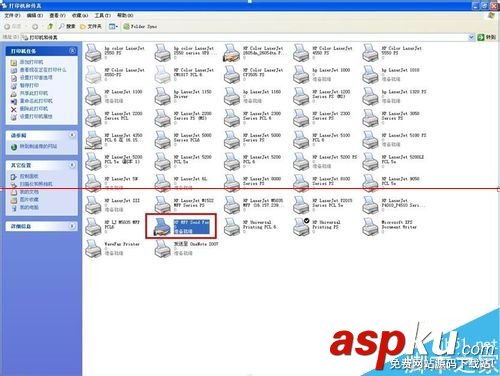Collapse the 打印机任务 panel
Viewport: 500px width, 376px height.
coord(72,51)
